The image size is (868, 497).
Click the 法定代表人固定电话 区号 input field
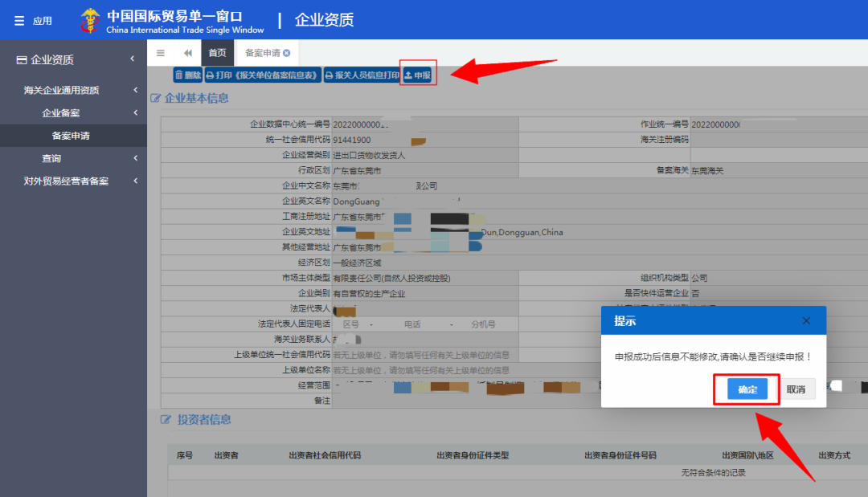[x=352, y=324]
